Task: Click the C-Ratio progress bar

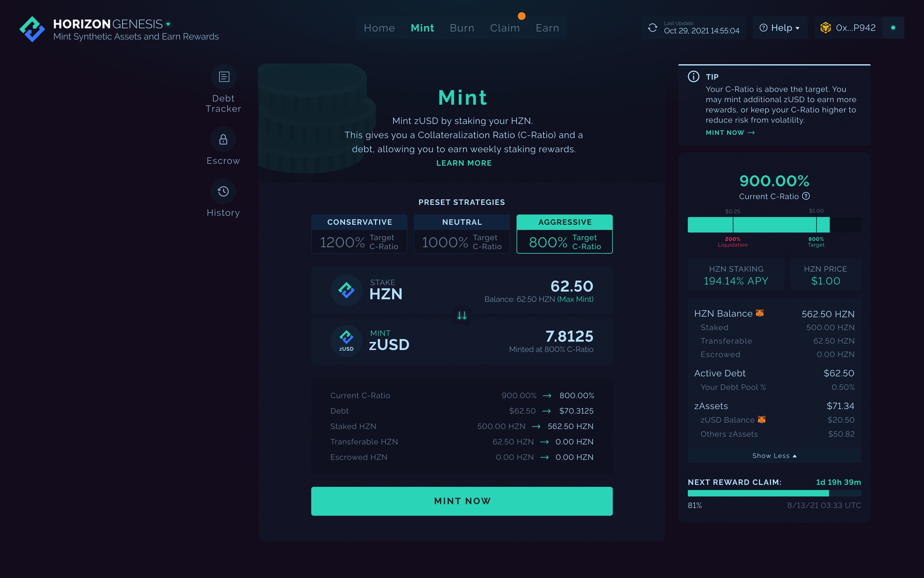Action: [774, 225]
